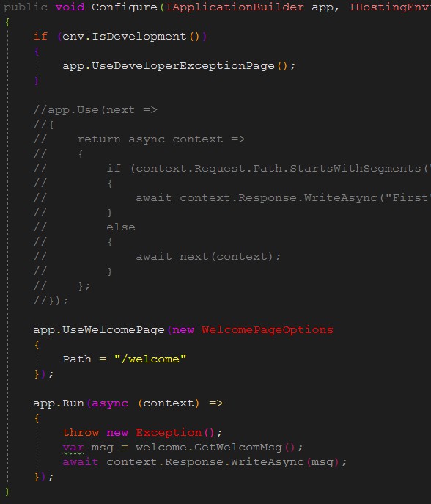Click the 'msg' variable declaration
The image size is (431, 504).
click(x=102, y=448)
